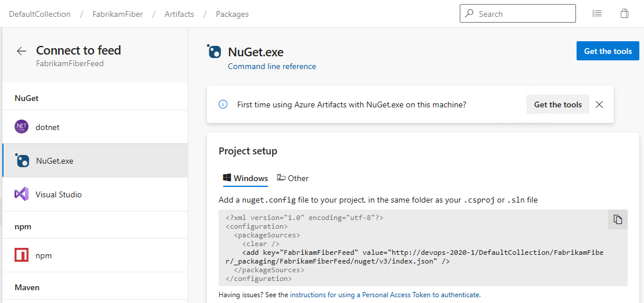Click the NuGet.exe logo in the header
The width and height of the screenshot is (644, 303).
click(x=214, y=52)
